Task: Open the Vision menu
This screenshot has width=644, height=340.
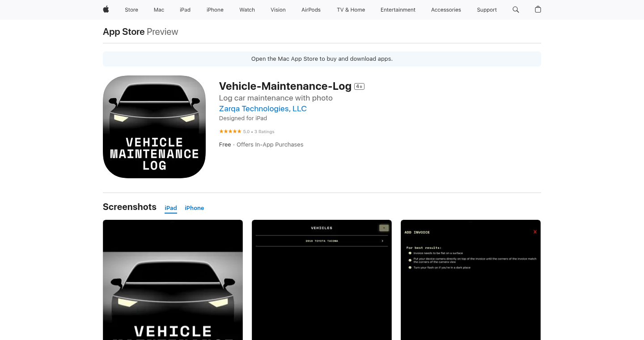Action: point(278,10)
